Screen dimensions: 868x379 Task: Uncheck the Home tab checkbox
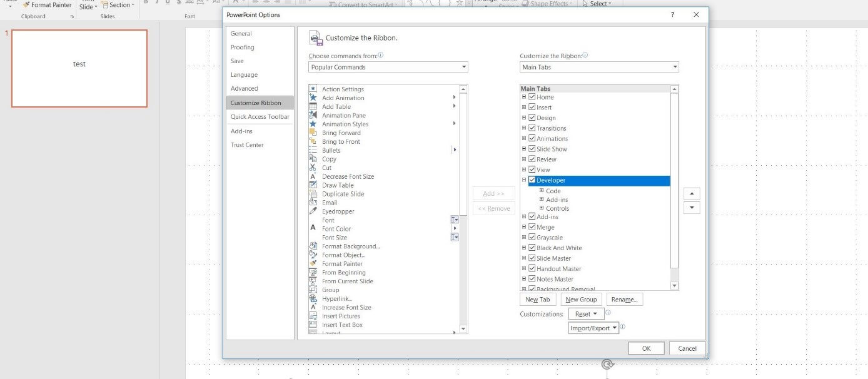point(532,97)
